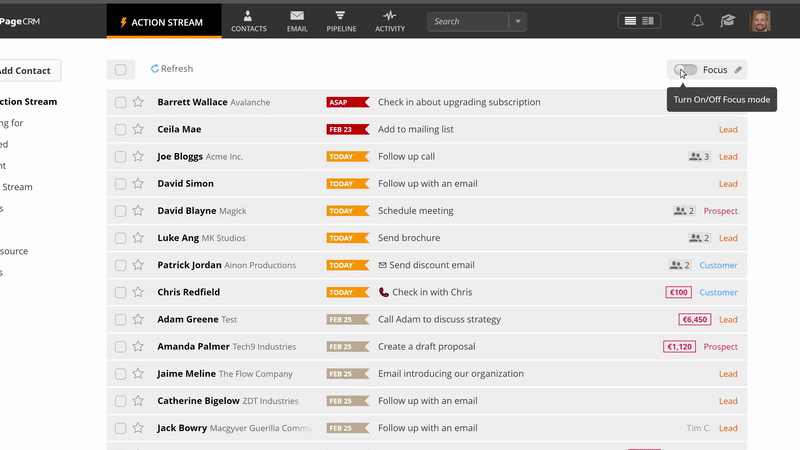Select 'Create a draft proposal' action text
800x450 pixels.
(x=427, y=346)
